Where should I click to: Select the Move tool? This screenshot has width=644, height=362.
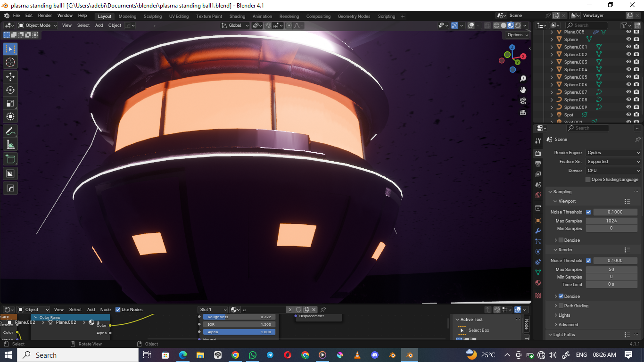[10, 76]
